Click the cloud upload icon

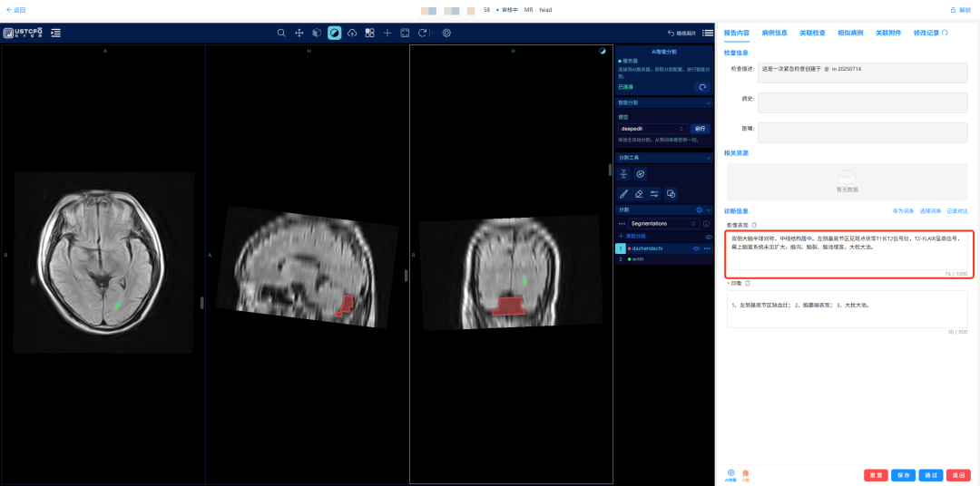click(x=352, y=34)
